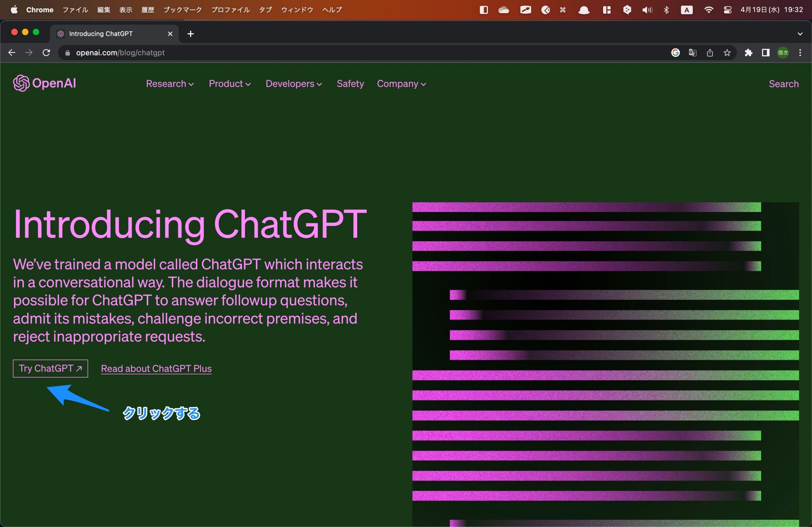Bookmark this page with star icon
The image size is (812, 527).
click(727, 53)
